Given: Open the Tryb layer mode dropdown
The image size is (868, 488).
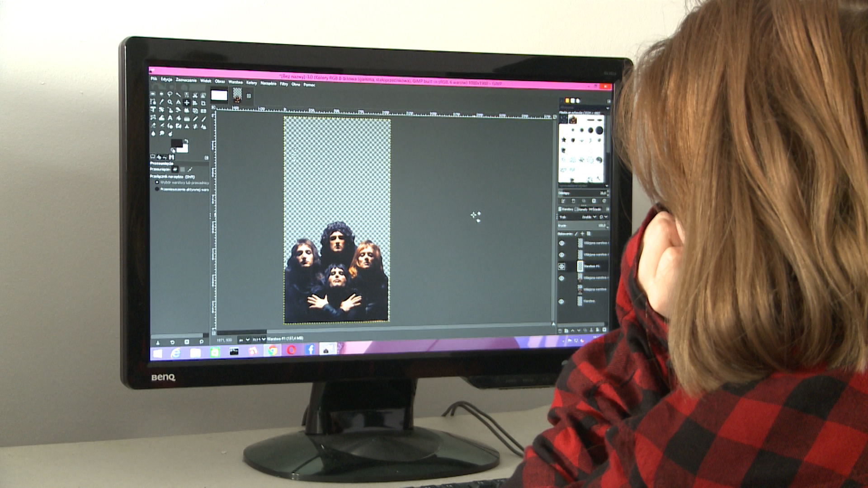Looking at the screenshot, I should 578,217.
